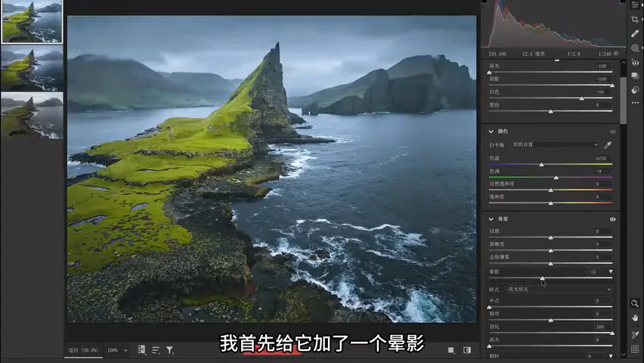Toggle shadow clipping warning on histogram
The image size is (644, 363).
(x=484, y=2)
